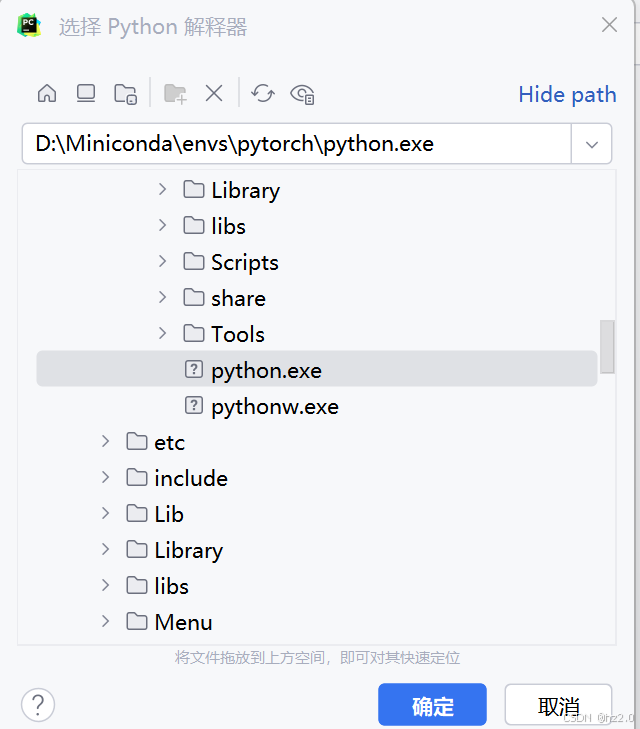
Task: Expand the Scripts folder
Action: pos(162,261)
